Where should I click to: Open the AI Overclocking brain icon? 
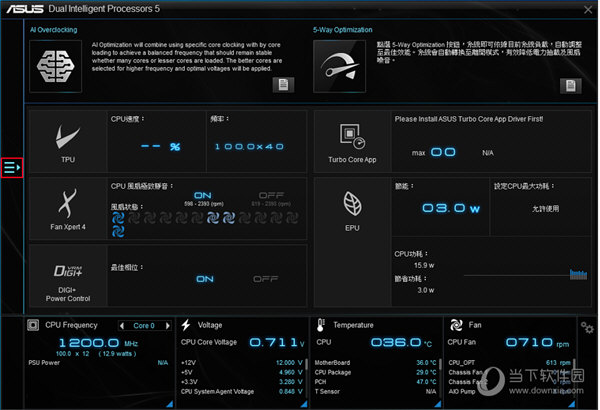tap(55, 67)
